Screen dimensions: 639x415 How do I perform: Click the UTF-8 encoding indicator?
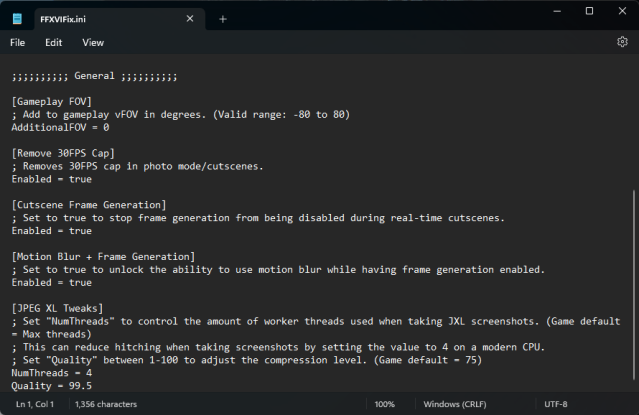pyautogui.click(x=563, y=404)
